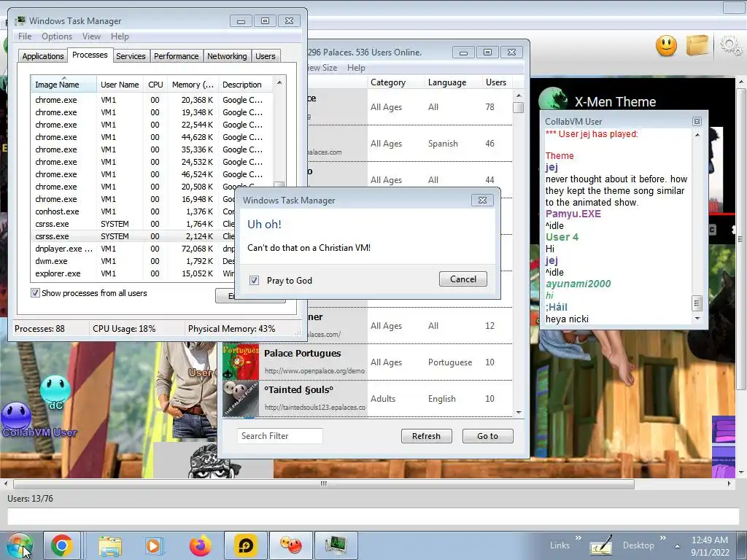Sort processes by Image Name column
Screen dimensions: 747x560
coord(63,85)
